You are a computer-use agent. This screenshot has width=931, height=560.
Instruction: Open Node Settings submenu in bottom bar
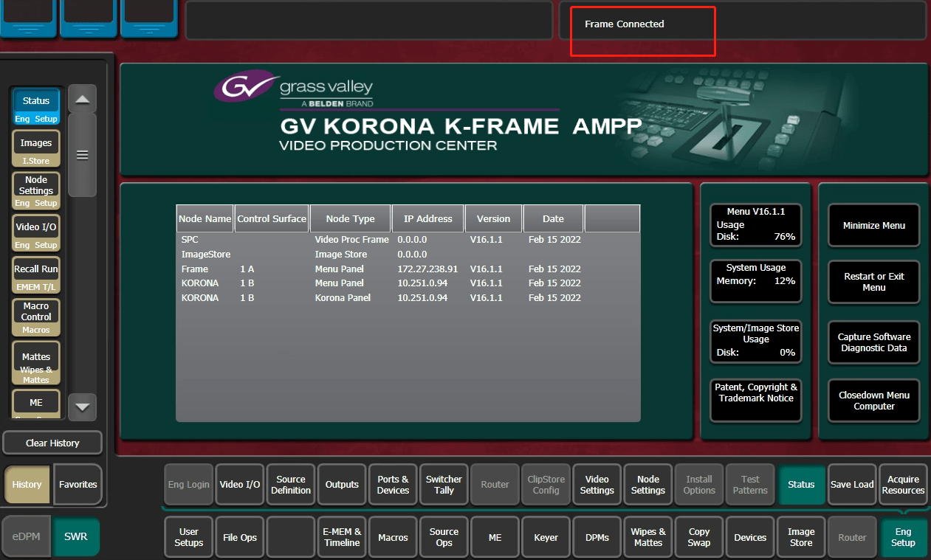(648, 485)
